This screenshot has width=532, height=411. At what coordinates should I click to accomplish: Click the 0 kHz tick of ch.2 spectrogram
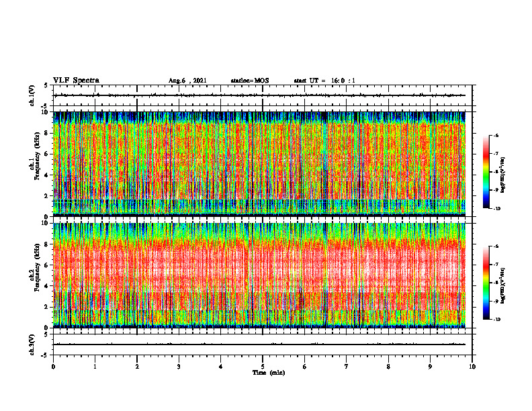coord(46,328)
